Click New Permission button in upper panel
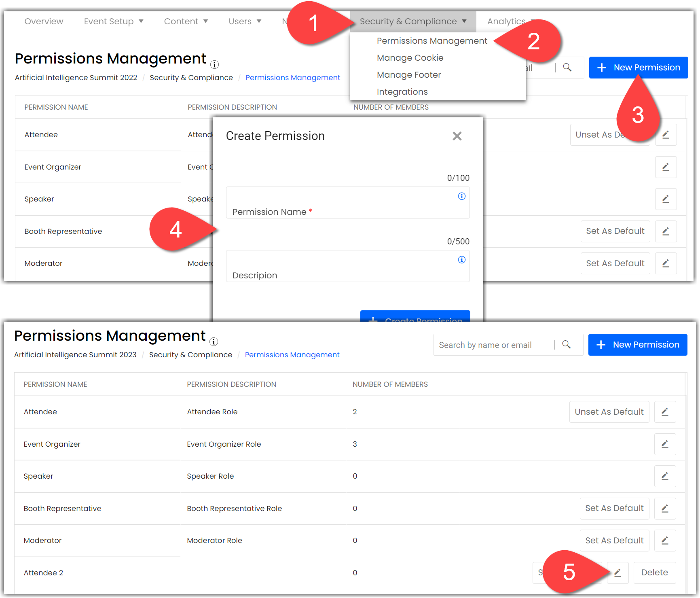 (638, 68)
